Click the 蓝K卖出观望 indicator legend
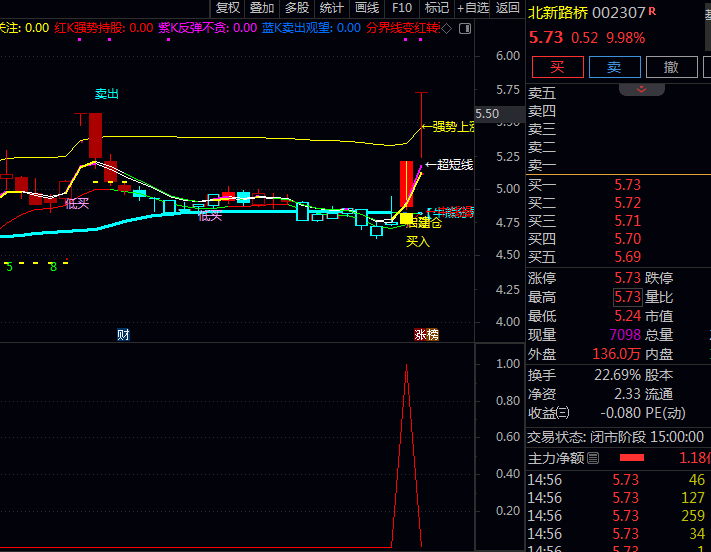The image size is (711, 552). pos(311,28)
